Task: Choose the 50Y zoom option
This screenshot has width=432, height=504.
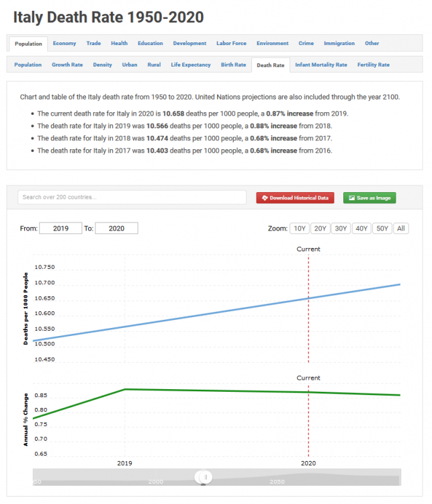Action: 382,228
